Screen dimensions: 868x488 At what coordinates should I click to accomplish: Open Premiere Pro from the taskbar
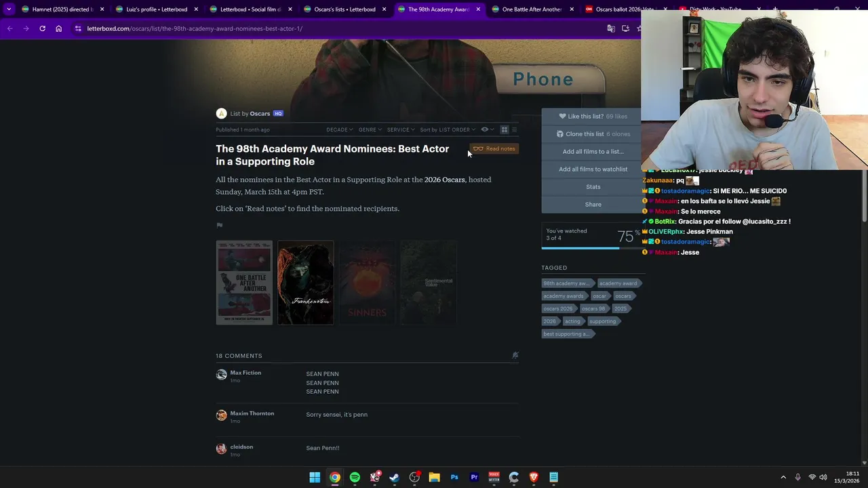click(474, 477)
